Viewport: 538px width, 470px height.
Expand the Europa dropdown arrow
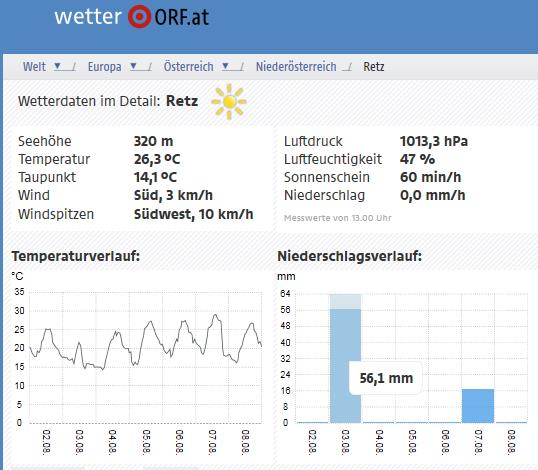tap(133, 66)
